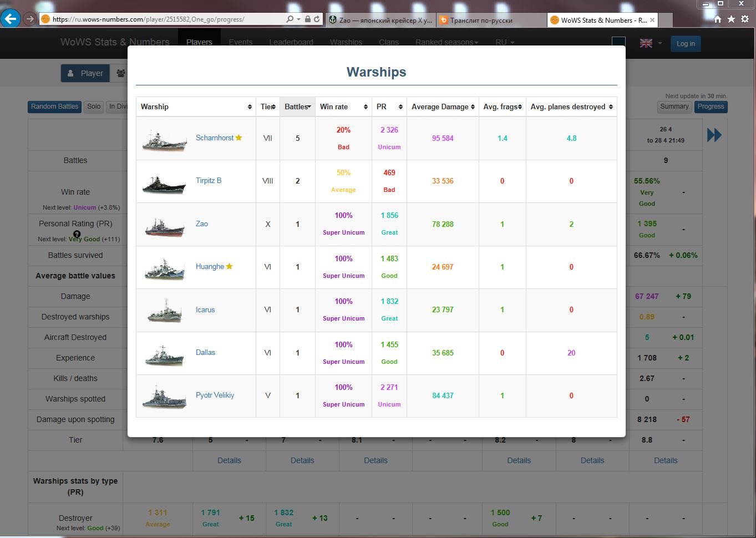Open the Zao warship link
Screen dimensions: 756x538
[x=202, y=224]
